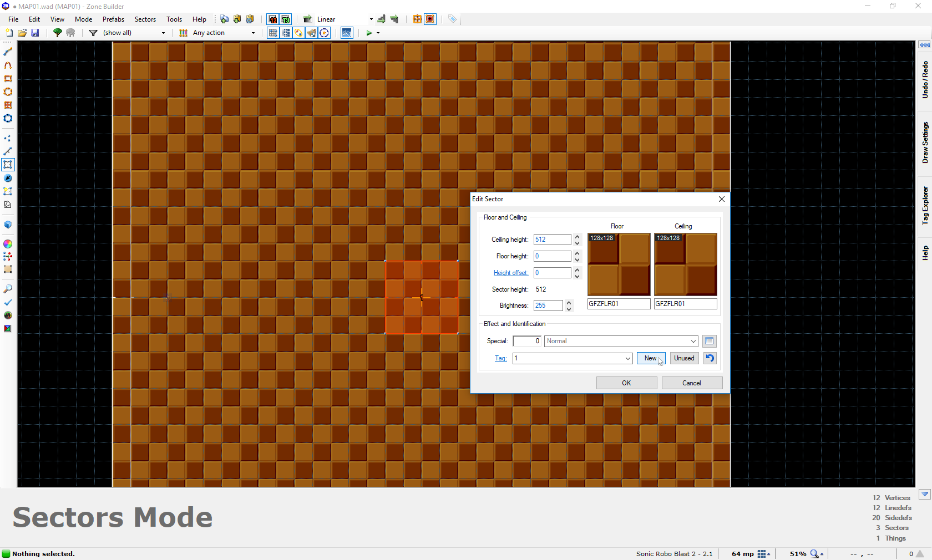932x560 pixels.
Task: Select Linedefs Mode tool in the left toolbar
Action: (8, 151)
